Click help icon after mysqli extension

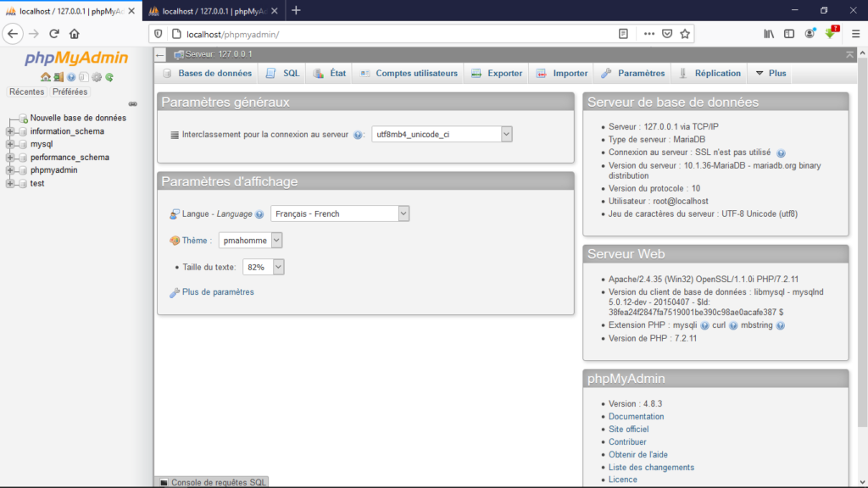tap(704, 326)
